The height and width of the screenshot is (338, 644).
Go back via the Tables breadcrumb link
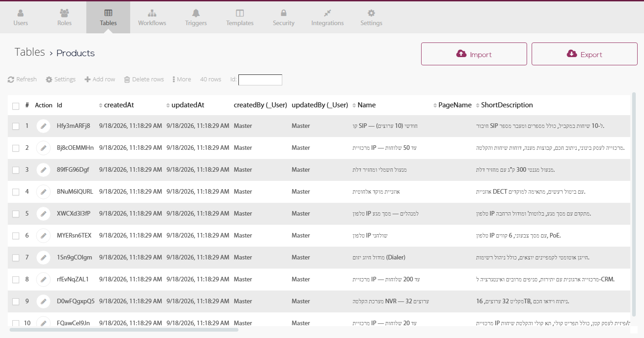coord(30,52)
